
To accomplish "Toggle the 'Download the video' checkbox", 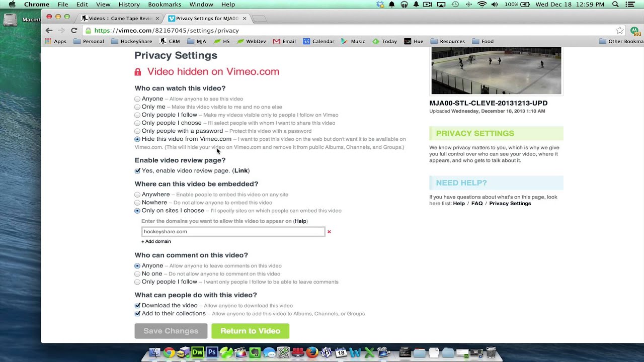I will click(137, 306).
